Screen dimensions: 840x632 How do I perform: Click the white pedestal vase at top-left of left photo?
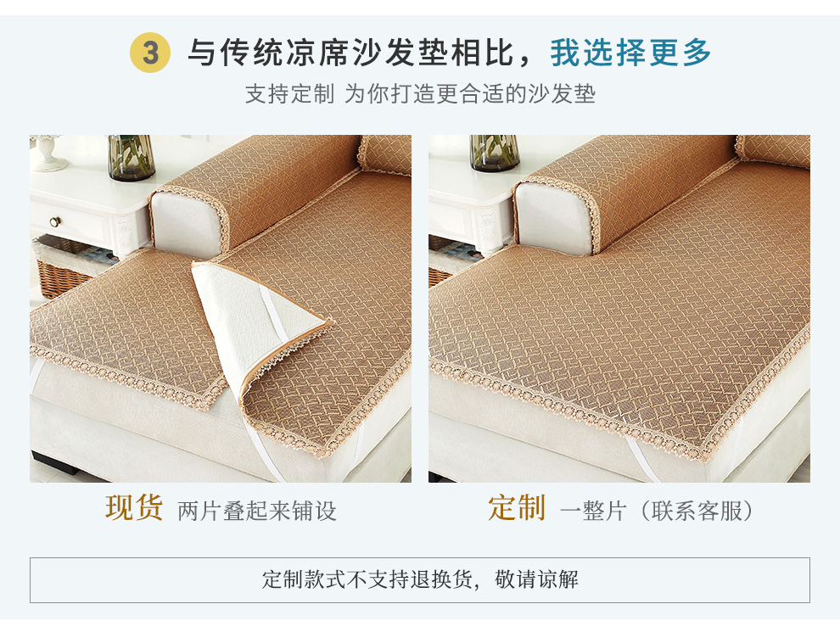tap(48, 154)
